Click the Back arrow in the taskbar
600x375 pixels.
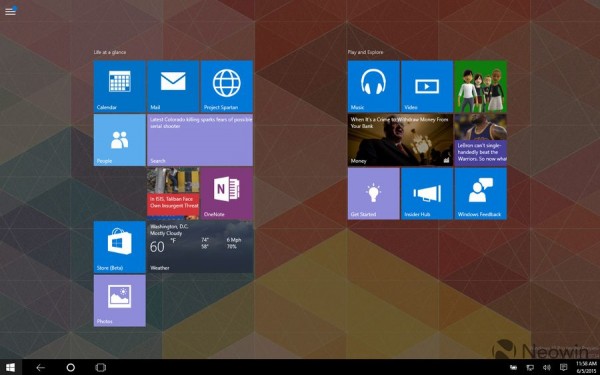[40, 367]
